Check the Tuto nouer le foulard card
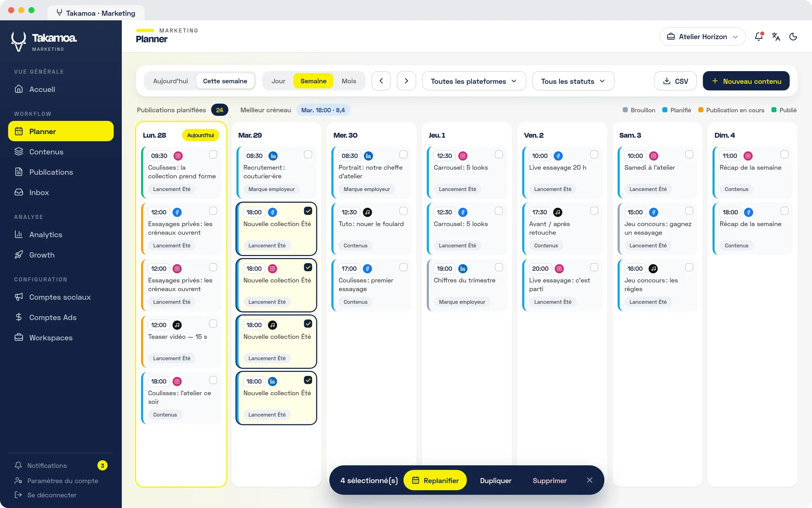This screenshot has width=812, height=508. (x=403, y=211)
